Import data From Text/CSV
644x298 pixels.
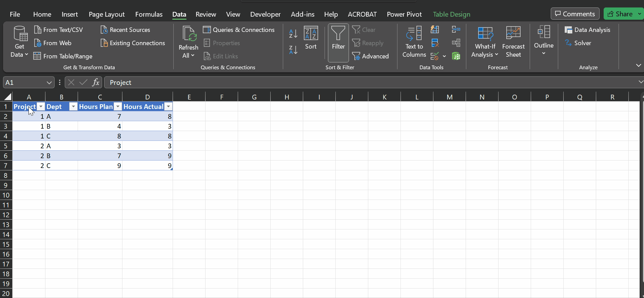(x=58, y=30)
